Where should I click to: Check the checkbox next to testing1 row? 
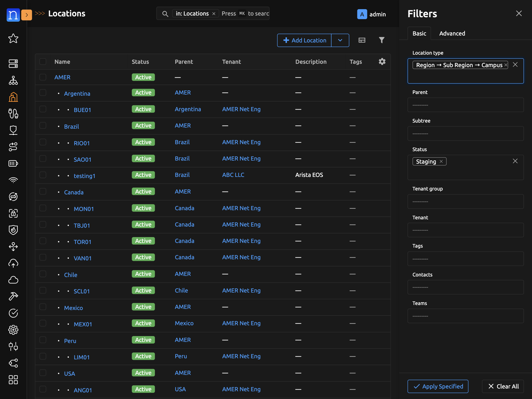43,175
